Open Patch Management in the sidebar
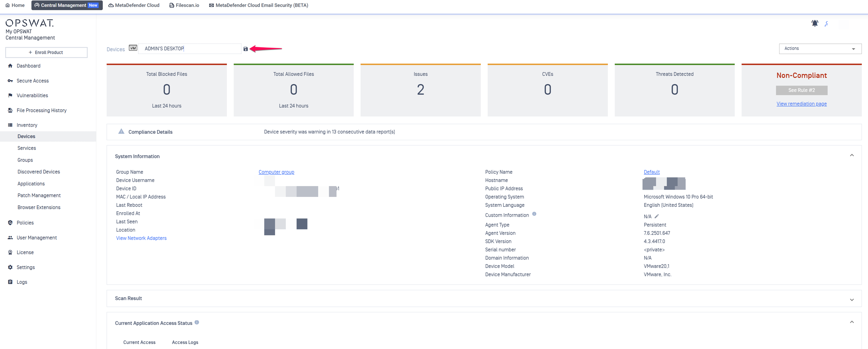The width and height of the screenshot is (868, 349). [x=39, y=195]
